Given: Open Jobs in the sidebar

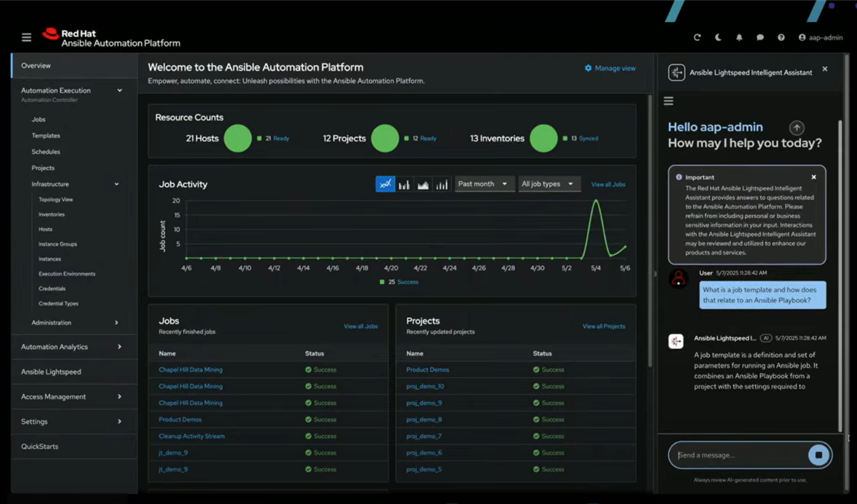Looking at the screenshot, I should pyautogui.click(x=39, y=119).
